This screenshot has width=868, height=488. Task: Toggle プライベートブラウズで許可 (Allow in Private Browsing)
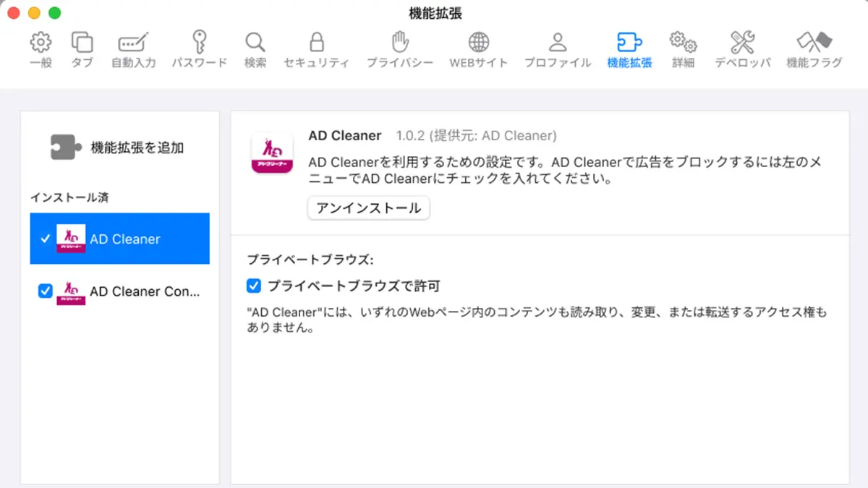click(x=253, y=286)
